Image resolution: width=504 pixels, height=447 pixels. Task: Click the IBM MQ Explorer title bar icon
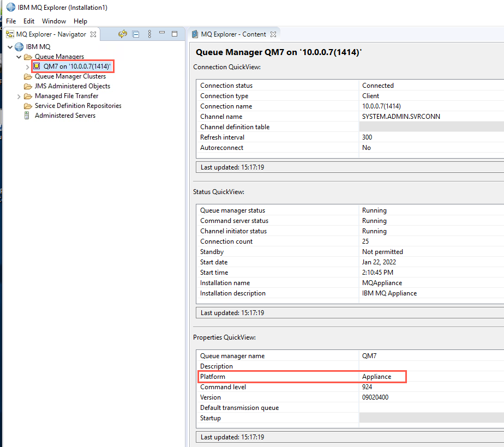(10, 7)
